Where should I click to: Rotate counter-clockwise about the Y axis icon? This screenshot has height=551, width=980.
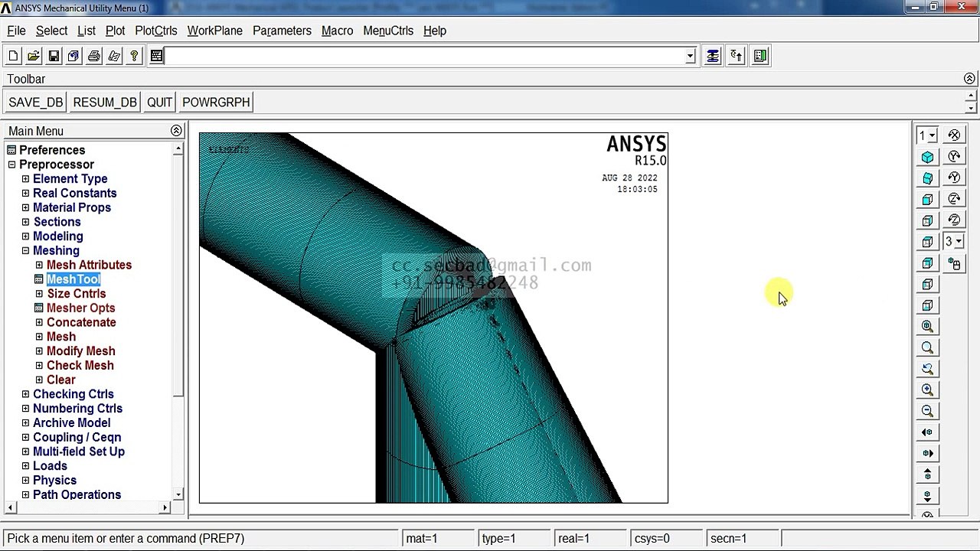click(954, 178)
